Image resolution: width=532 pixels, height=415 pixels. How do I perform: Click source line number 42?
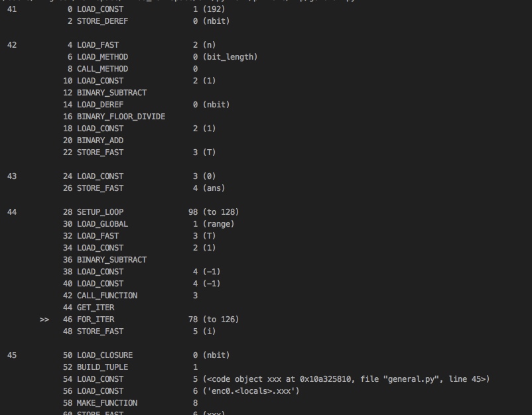(12, 45)
